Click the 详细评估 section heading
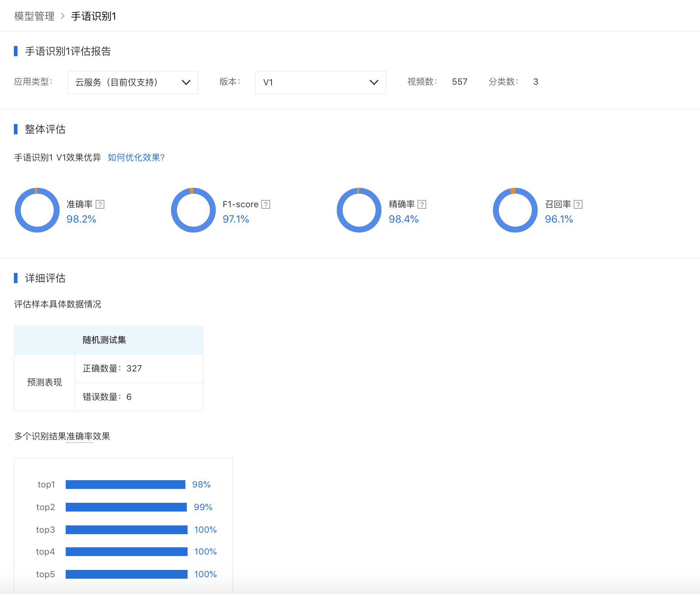 45,278
